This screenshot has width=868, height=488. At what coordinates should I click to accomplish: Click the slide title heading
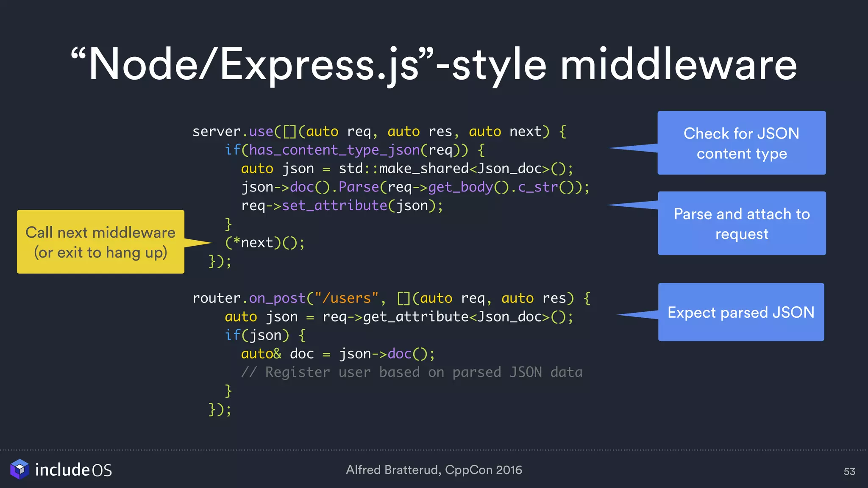click(434, 64)
